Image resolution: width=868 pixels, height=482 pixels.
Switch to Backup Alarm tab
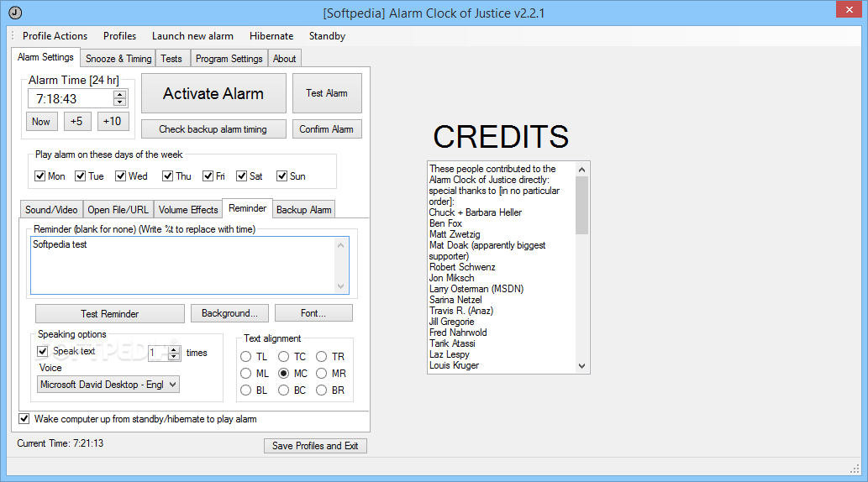pyautogui.click(x=304, y=210)
